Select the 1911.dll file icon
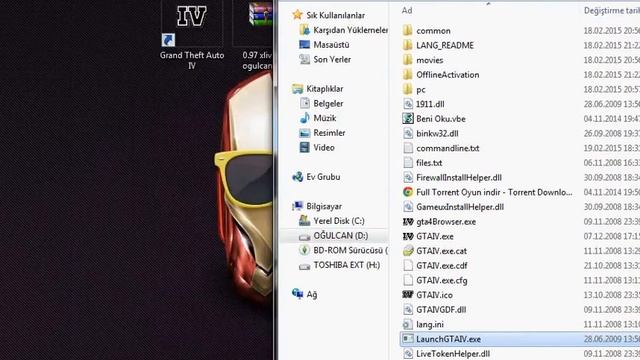This screenshot has width=640, height=360. click(x=407, y=104)
